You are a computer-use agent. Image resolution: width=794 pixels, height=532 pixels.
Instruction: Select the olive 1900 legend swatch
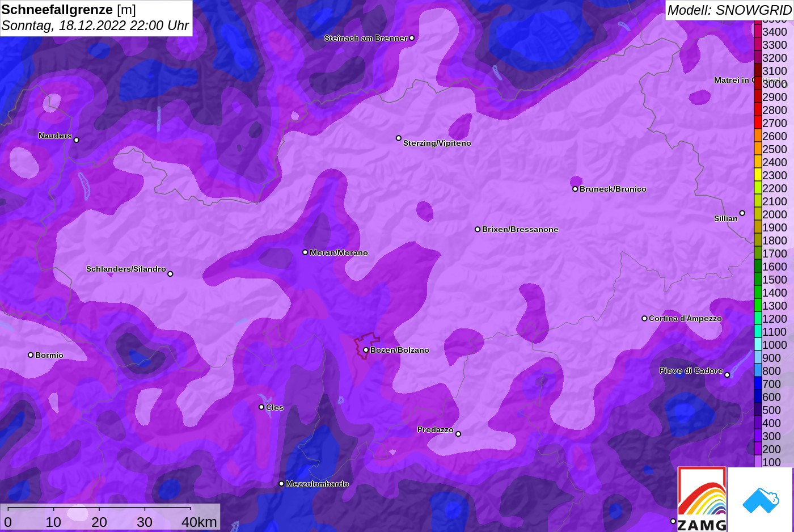(758, 227)
